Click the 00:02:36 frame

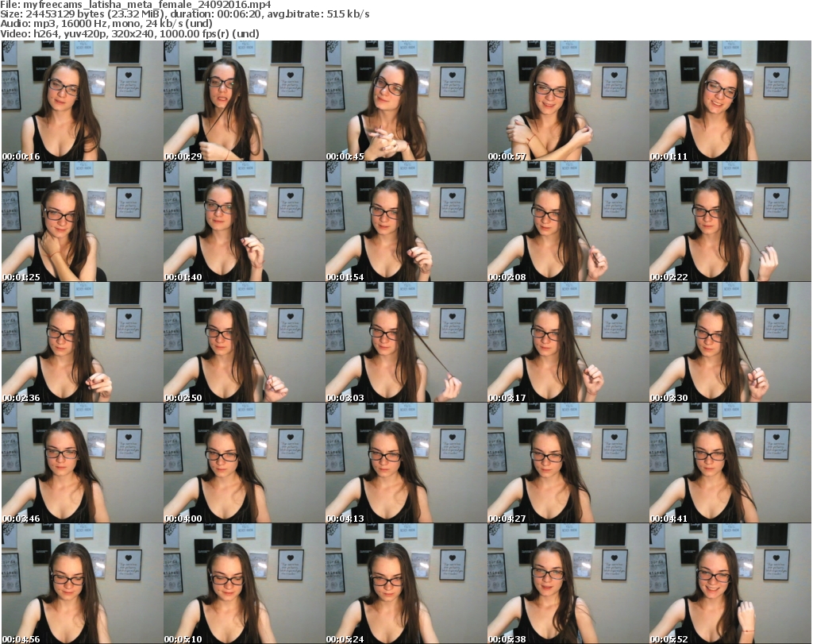tap(82, 342)
